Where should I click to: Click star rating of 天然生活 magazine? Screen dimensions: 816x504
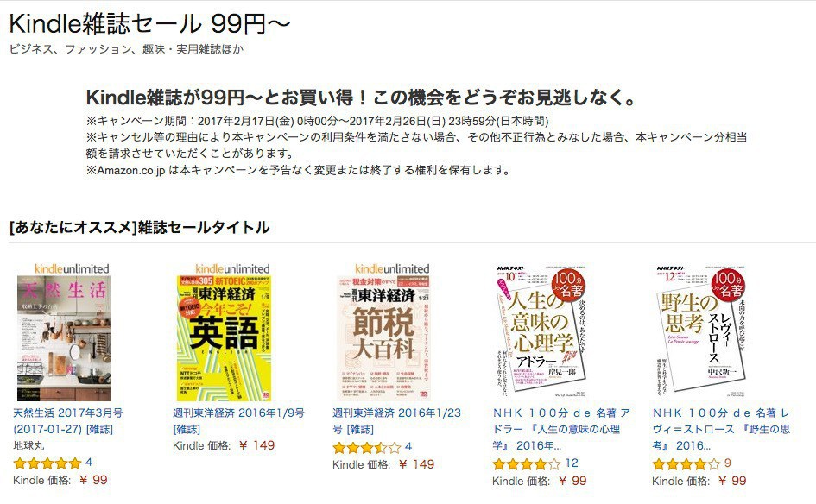[x=47, y=463]
